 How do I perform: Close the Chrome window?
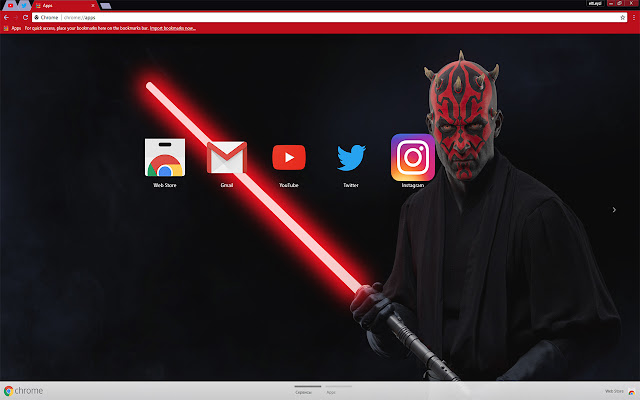point(631,3)
